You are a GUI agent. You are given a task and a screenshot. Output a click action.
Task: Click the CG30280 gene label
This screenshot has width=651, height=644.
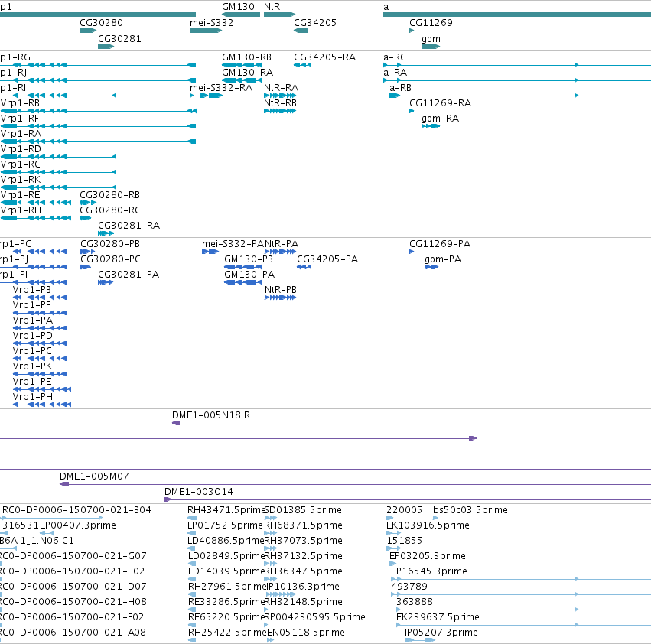tap(101, 23)
